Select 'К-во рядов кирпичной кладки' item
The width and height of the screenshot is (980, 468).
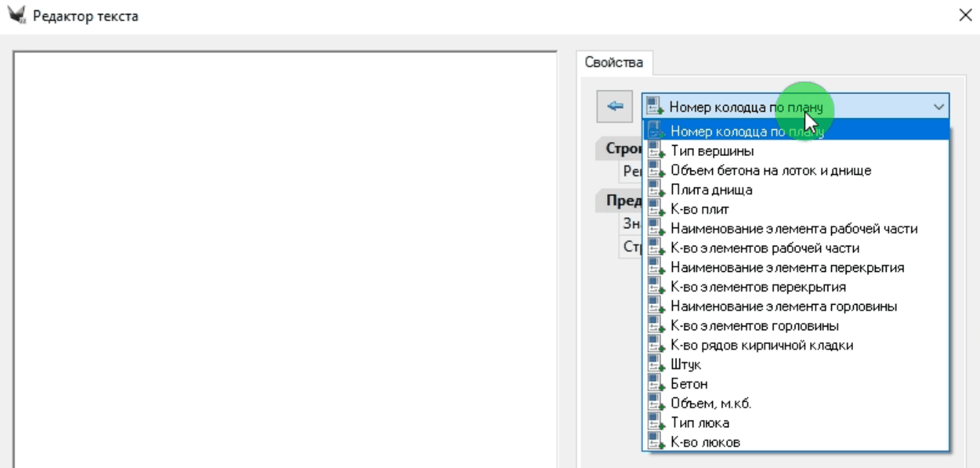point(761,346)
